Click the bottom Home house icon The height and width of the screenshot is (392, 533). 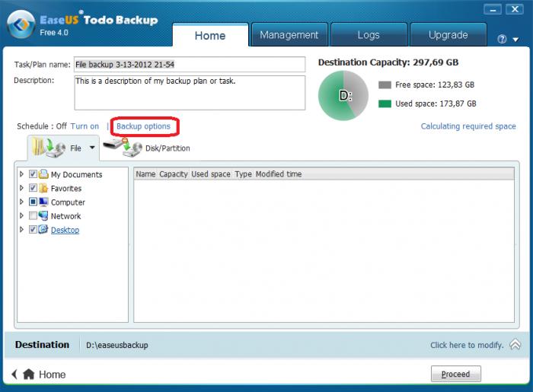[x=29, y=374]
